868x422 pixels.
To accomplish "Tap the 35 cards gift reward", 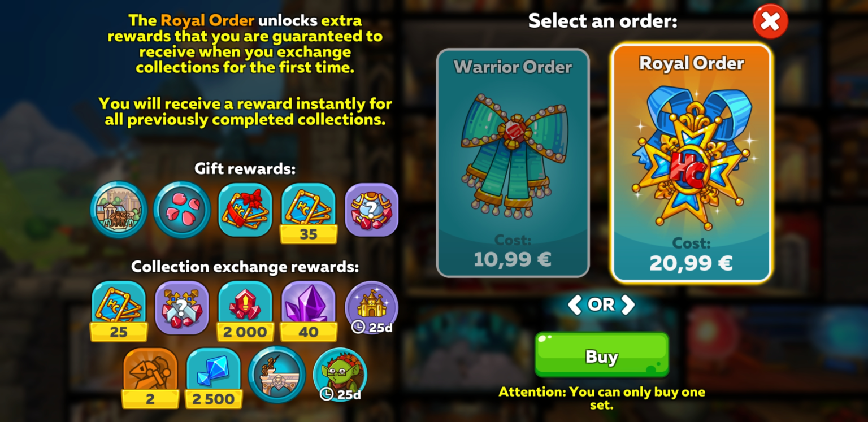I will 309,213.
